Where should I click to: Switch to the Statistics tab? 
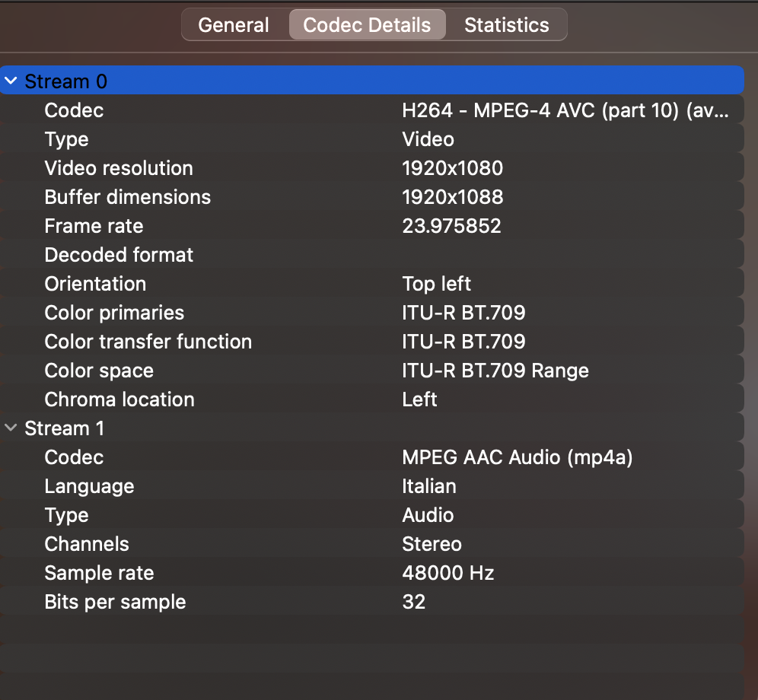pos(506,25)
